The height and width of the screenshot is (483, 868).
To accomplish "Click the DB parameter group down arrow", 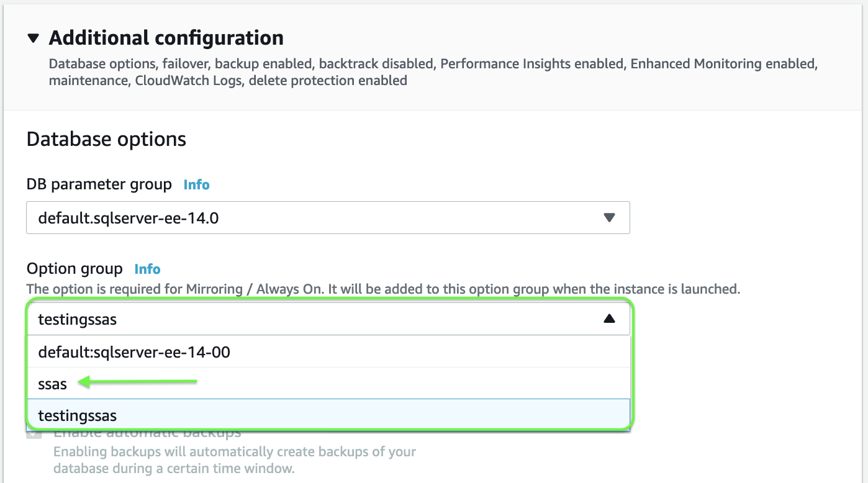I will pos(609,217).
